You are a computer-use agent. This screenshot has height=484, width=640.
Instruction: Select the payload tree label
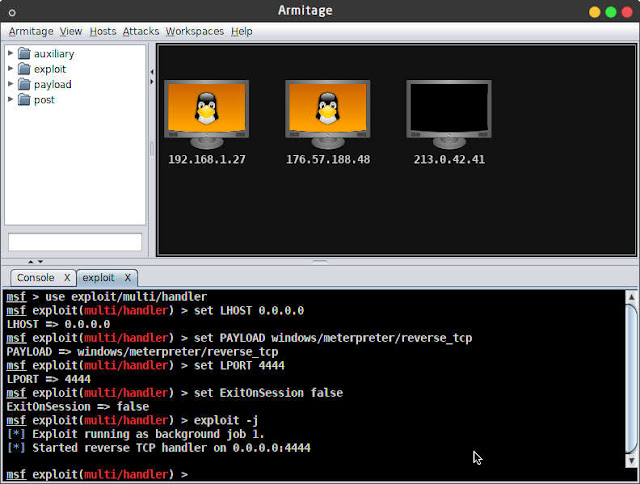[53, 84]
